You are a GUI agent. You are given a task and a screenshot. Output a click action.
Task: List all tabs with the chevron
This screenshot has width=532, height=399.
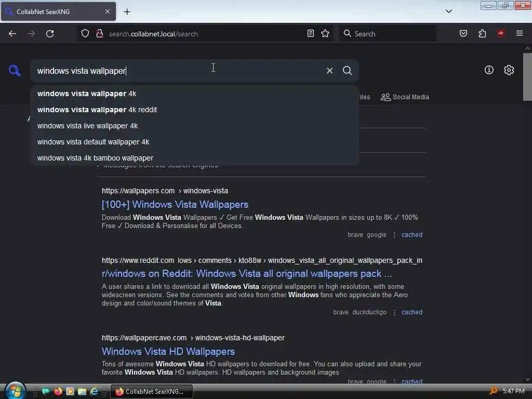click(x=449, y=11)
